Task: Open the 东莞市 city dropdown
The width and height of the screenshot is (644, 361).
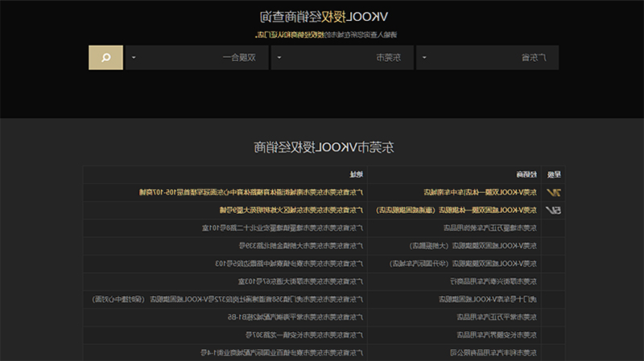Action: (342, 57)
